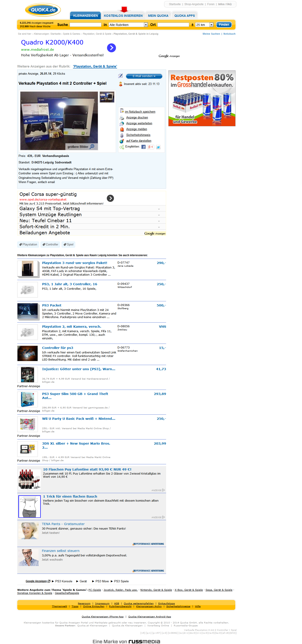302x644 pixels.
Task: Open 'Quoka Kleinanzeigen iPhone-App' link
Action: point(102,617)
